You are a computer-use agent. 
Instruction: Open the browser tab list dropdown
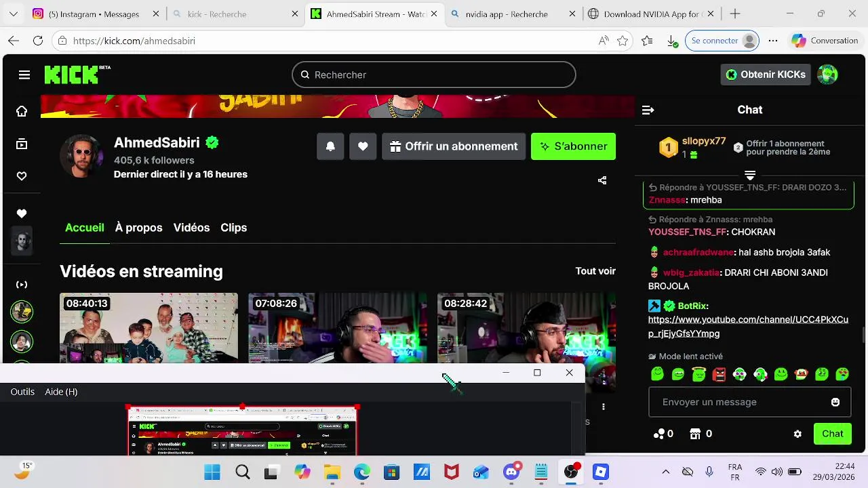pyautogui.click(x=14, y=14)
